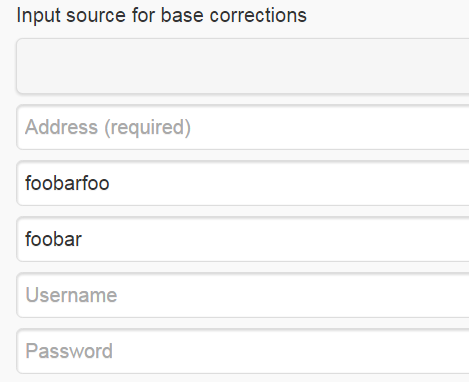Image resolution: width=469 pixels, height=382 pixels.
Task: Click the field containing foobar
Action: click(x=243, y=239)
